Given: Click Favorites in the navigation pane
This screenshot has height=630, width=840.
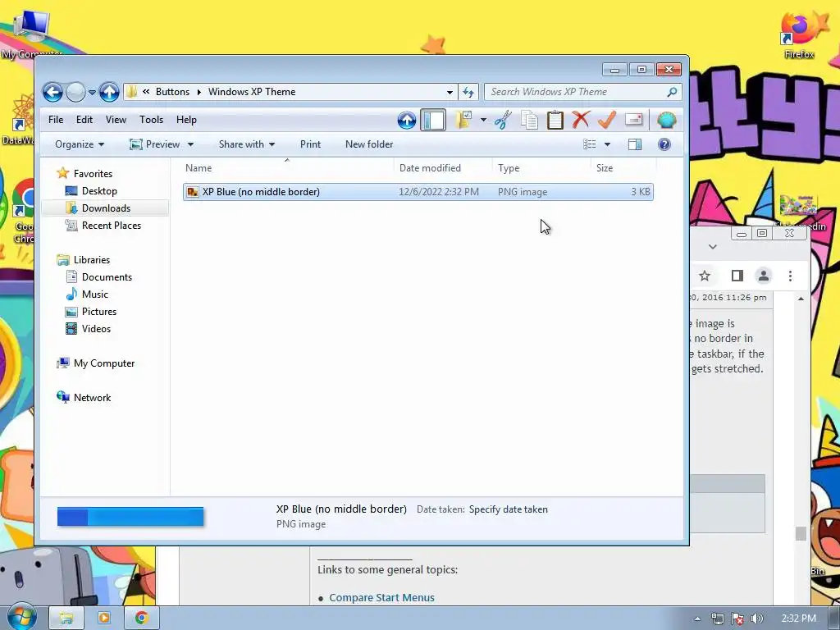Looking at the screenshot, I should 93,174.
